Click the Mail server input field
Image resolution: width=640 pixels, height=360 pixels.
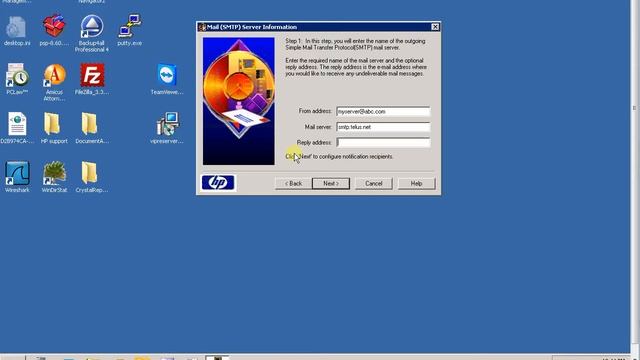[x=383, y=127]
